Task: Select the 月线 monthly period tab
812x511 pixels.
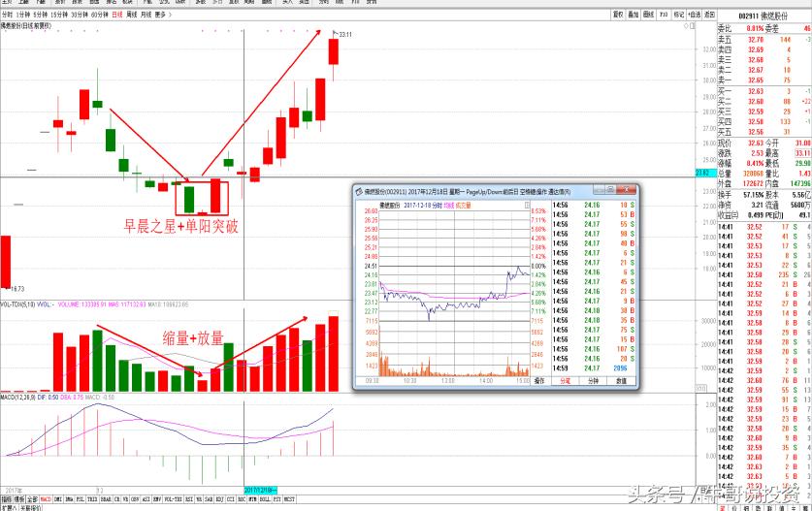Action: coord(146,15)
